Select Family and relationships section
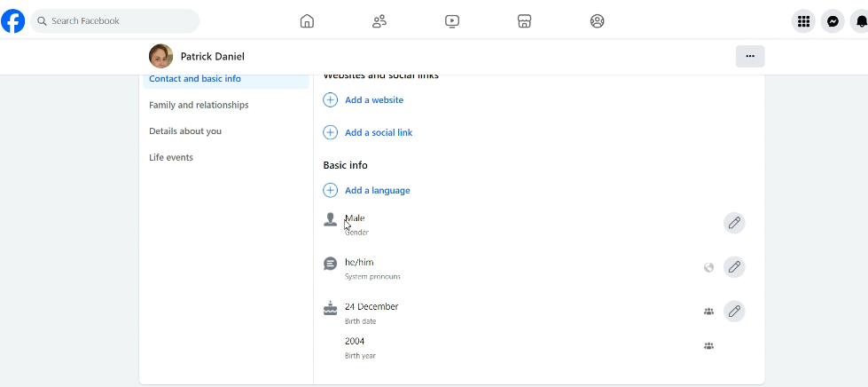This screenshot has width=868, height=387. 199,105
